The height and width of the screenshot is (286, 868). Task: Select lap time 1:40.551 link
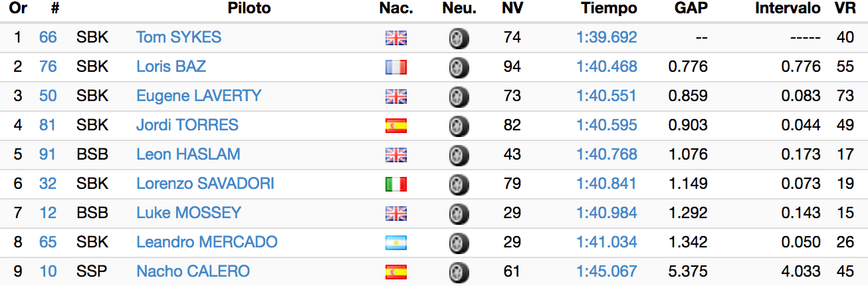point(606,96)
